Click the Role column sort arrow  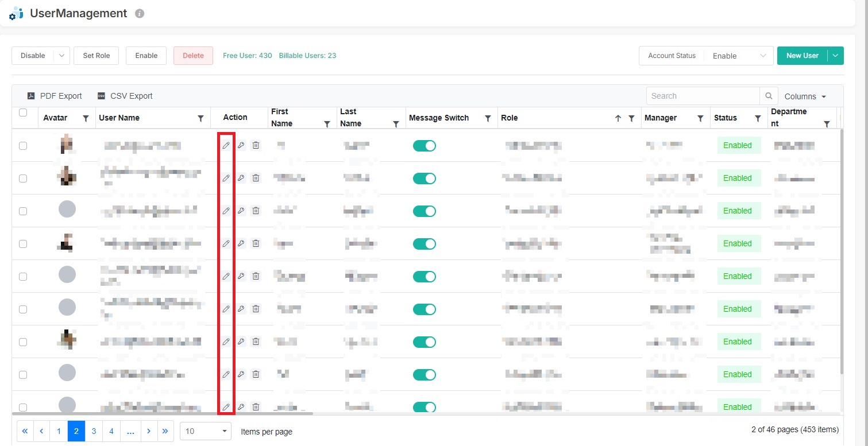point(618,118)
